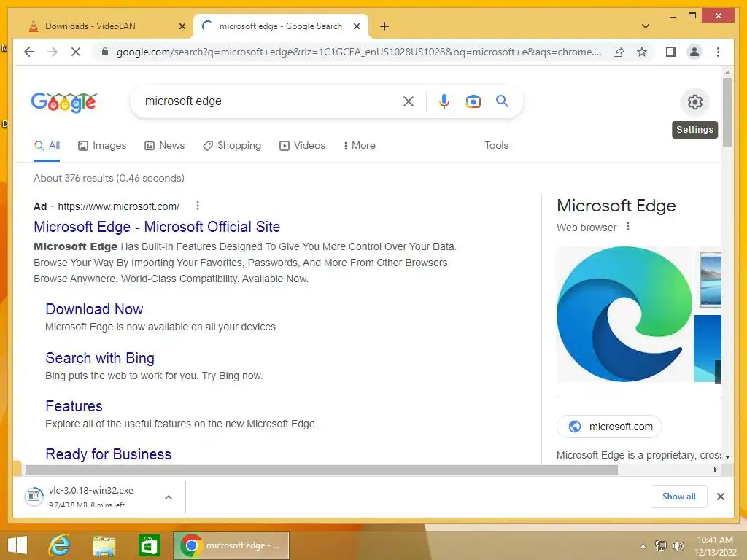The width and height of the screenshot is (747, 560).
Task: Stop loading the page
Action: [x=76, y=52]
